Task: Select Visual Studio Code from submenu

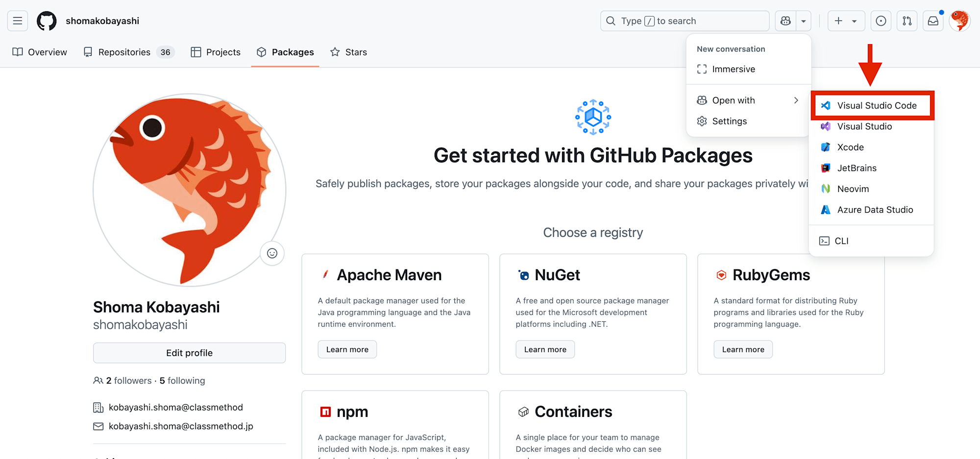Action: pos(872,105)
